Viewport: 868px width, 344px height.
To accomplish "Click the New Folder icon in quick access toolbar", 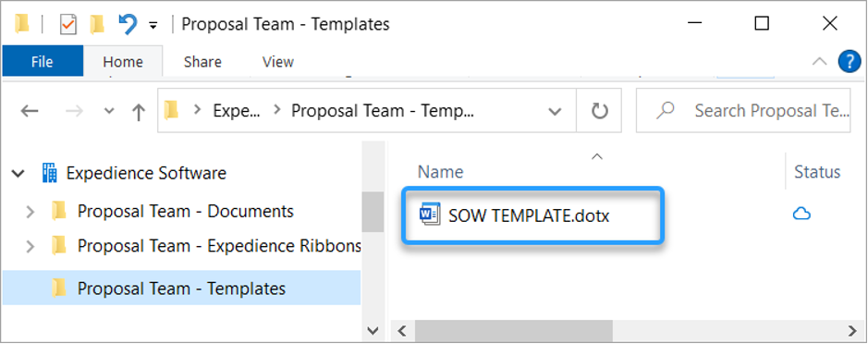I will 97,24.
